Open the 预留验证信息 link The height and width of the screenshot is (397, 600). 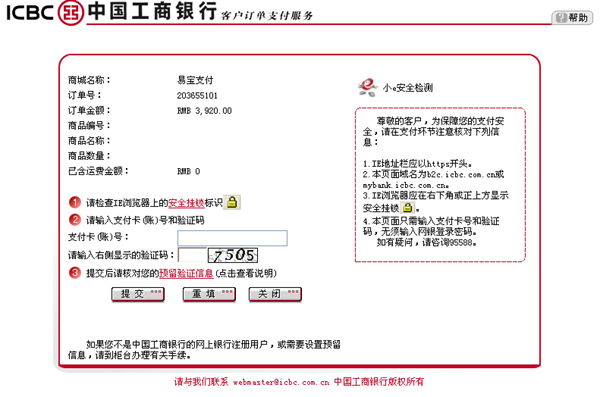pyautogui.click(x=186, y=273)
